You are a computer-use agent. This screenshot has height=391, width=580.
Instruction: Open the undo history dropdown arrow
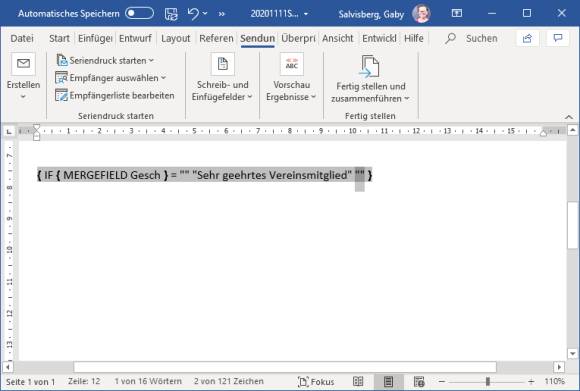[x=205, y=14]
